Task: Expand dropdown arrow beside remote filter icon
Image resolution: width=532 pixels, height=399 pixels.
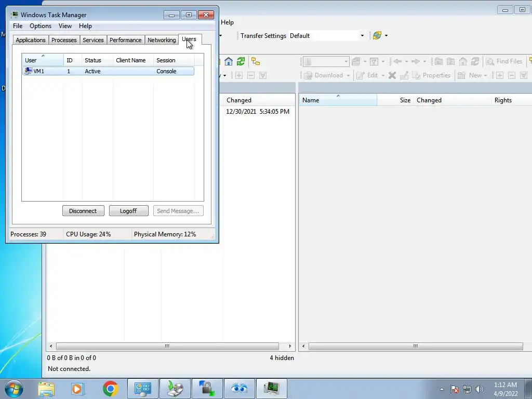Action: [383, 61]
